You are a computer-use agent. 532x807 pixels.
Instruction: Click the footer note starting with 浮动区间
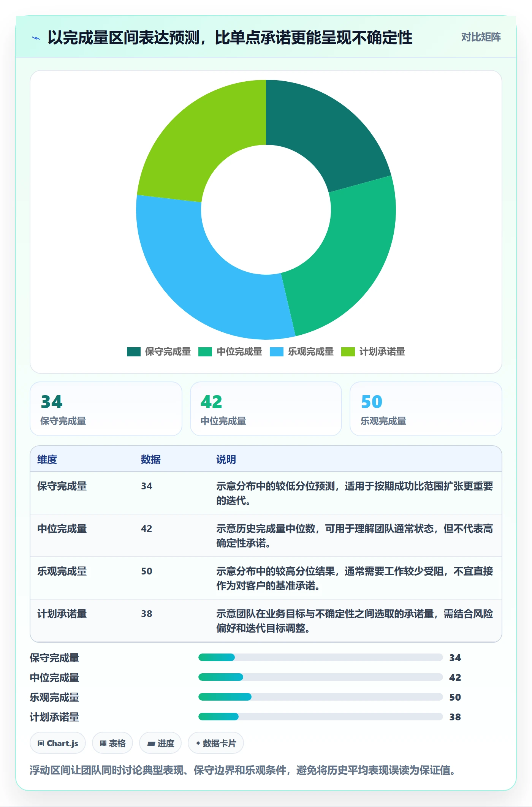242,770
